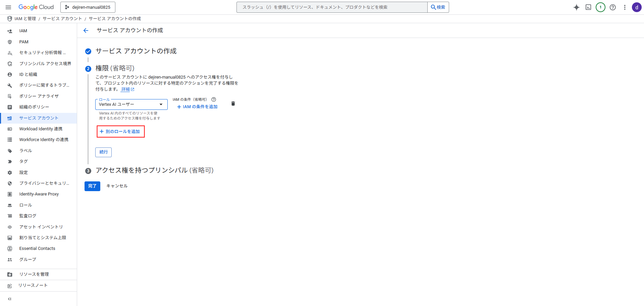Expand step 3 アクセス権を持つプリンシパル section
Viewport: 644px width, 306px height.
[x=154, y=170]
